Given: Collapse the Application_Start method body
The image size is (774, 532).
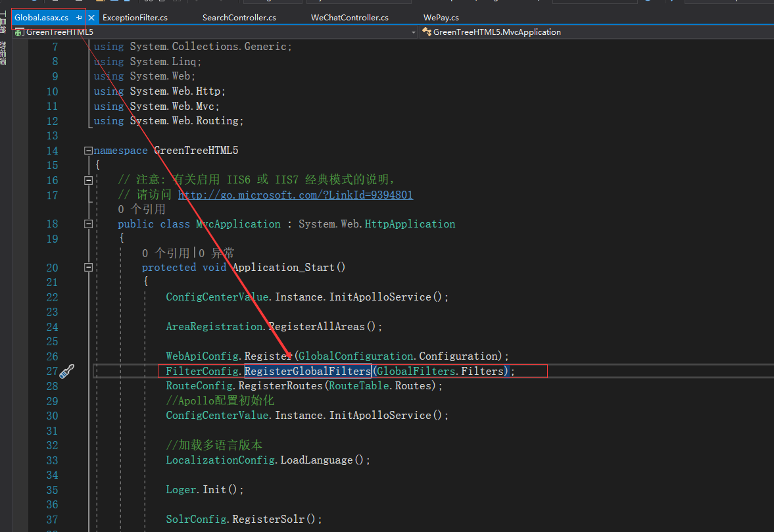Looking at the screenshot, I should 87,267.
